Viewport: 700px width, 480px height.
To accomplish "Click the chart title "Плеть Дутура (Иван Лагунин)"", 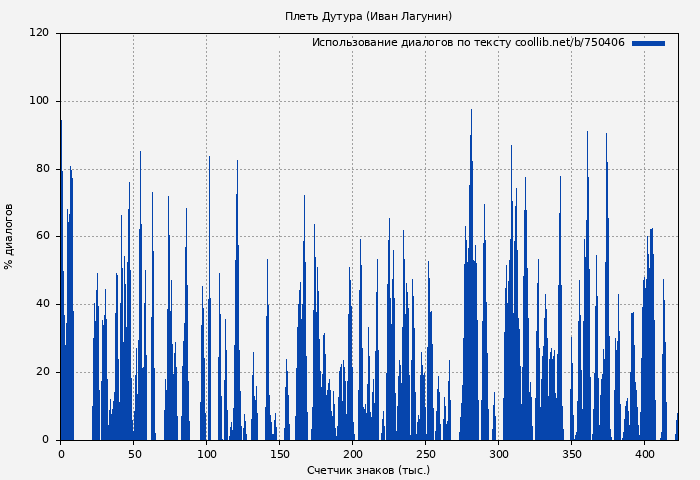I will (x=368, y=16).
